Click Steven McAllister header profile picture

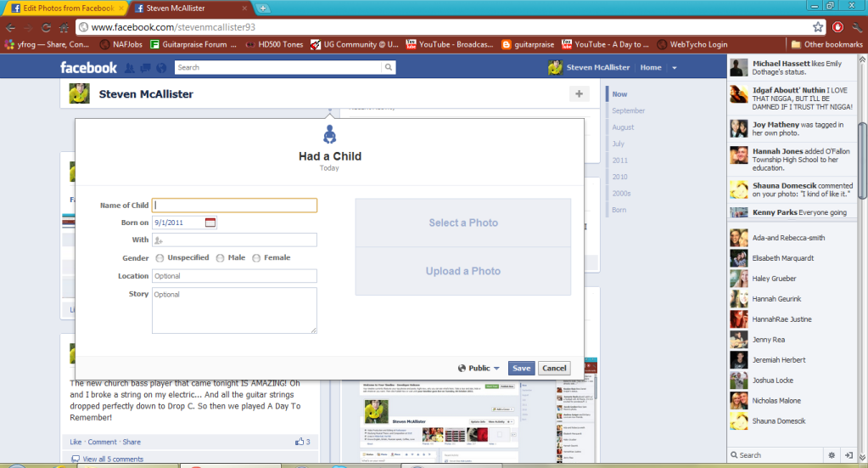tap(555, 68)
